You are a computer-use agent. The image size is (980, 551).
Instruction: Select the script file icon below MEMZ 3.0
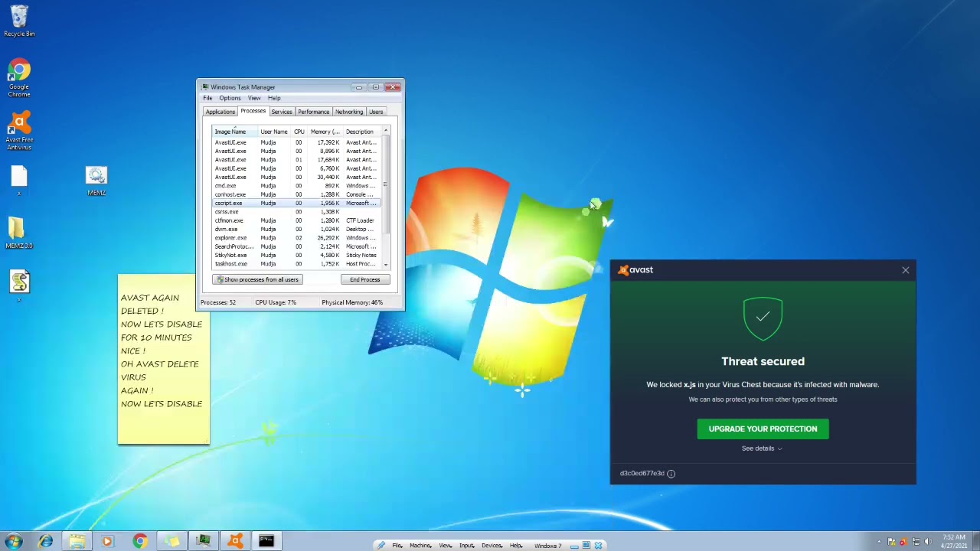click(x=19, y=285)
